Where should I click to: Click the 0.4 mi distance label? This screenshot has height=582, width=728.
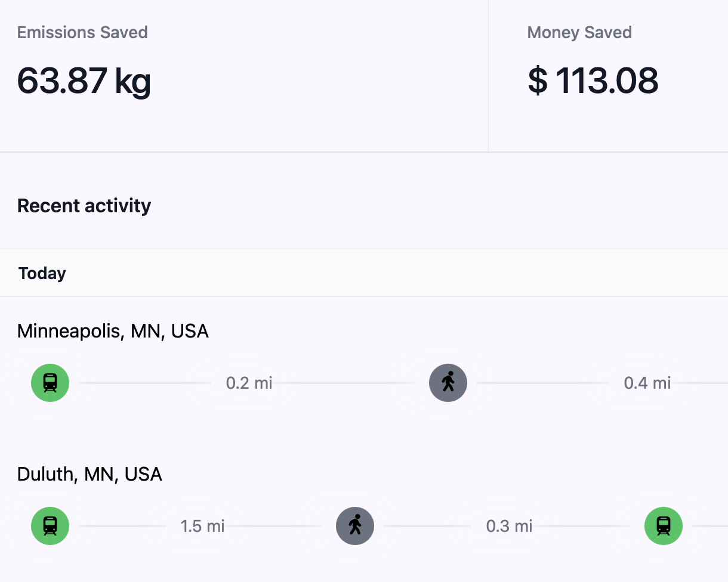click(647, 383)
